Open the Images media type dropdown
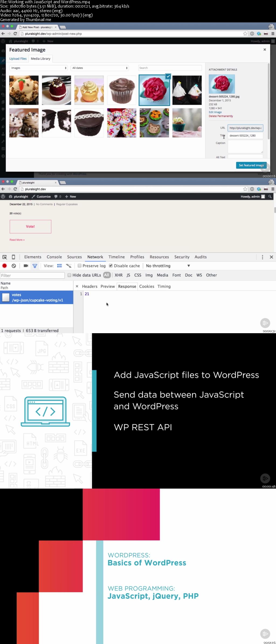This screenshot has height=644, width=276. (x=39, y=68)
